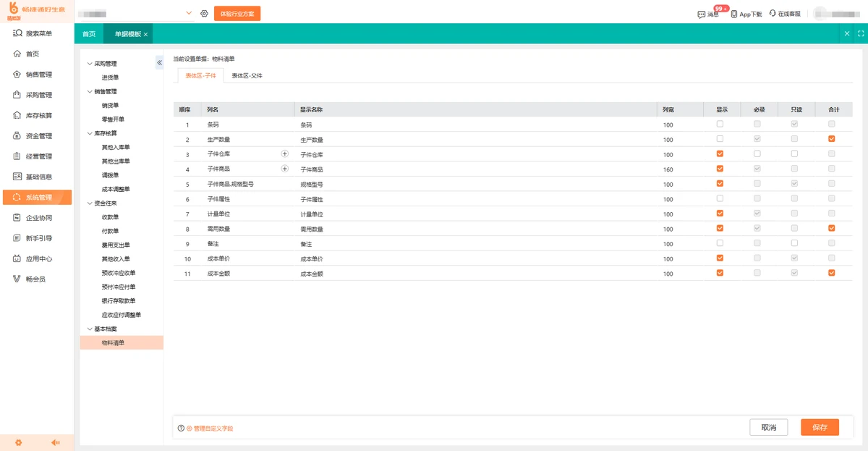Select 零售开单 in template tree
This screenshot has height=451, width=868.
point(113,119)
